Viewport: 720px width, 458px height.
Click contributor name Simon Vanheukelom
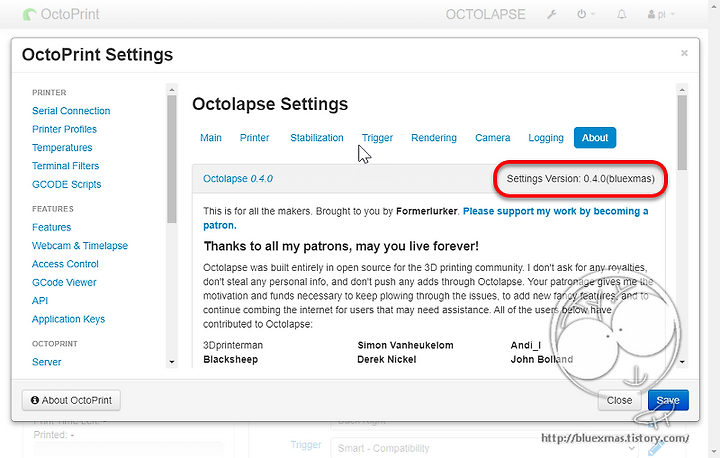pyautogui.click(x=405, y=345)
